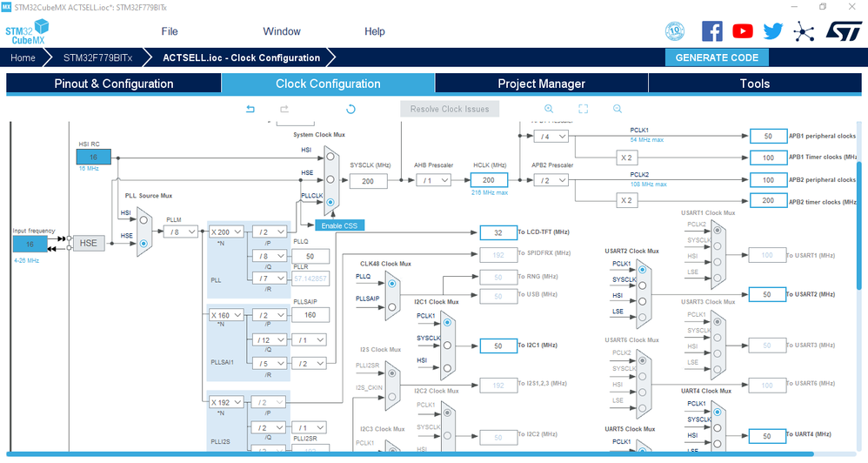Zoom out of the clock diagram
The width and height of the screenshot is (868, 463).
618,109
